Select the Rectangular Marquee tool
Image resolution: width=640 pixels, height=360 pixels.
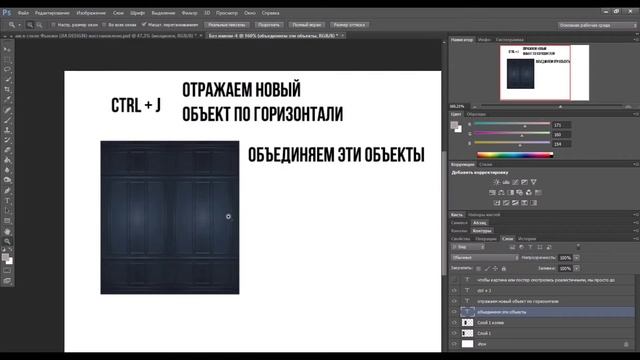tap(7, 60)
